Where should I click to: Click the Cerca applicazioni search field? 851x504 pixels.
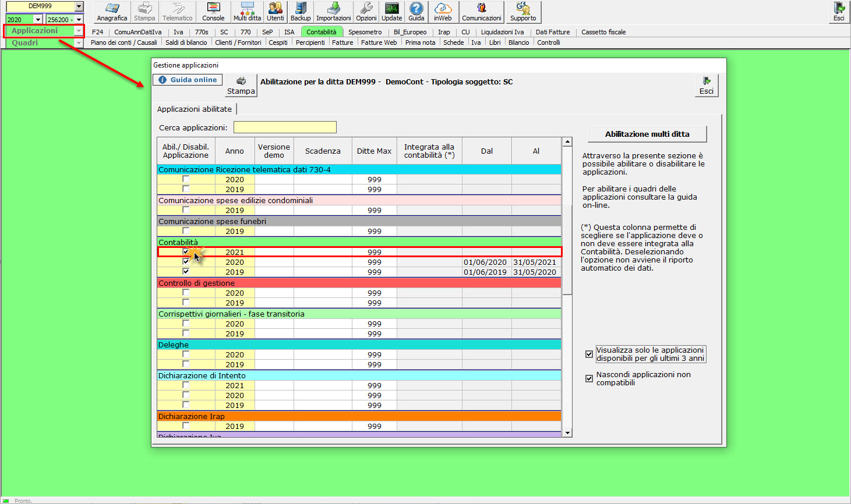click(x=285, y=127)
